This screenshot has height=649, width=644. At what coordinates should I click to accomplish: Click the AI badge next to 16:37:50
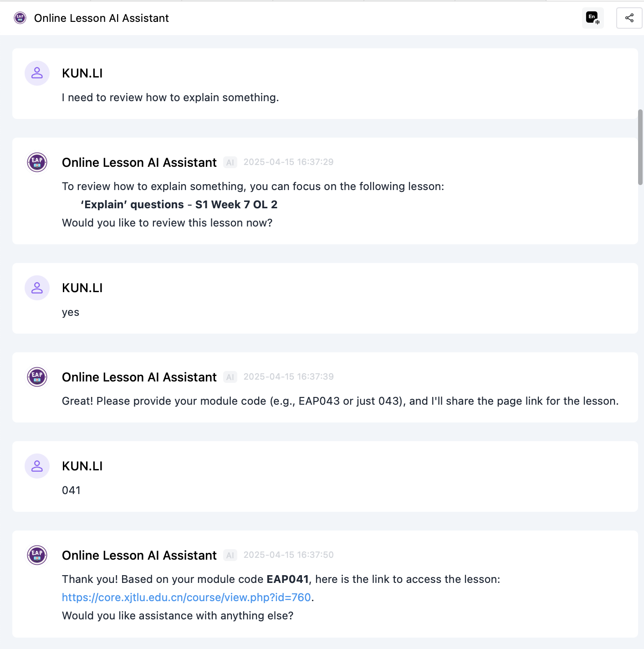coord(230,556)
